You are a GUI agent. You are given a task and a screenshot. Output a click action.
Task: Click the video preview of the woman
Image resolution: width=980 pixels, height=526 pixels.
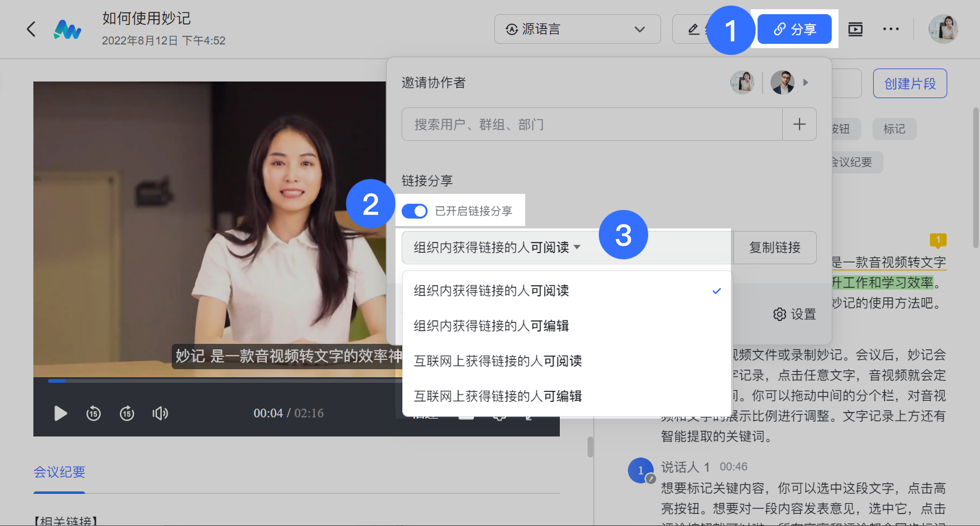click(210, 228)
